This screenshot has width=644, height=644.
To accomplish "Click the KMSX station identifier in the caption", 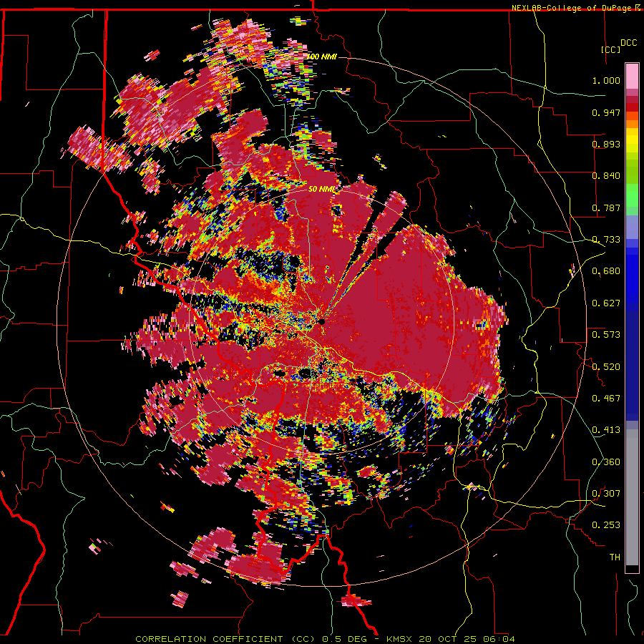I will (x=401, y=639).
